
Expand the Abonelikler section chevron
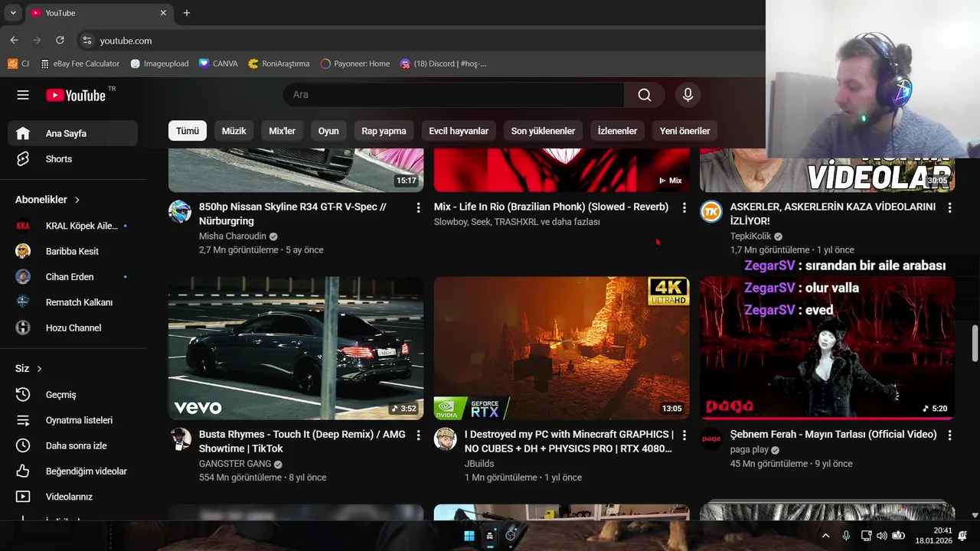77,200
